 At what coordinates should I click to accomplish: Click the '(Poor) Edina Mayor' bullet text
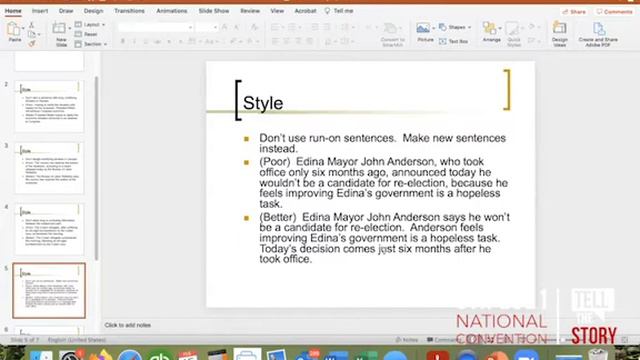coord(384,182)
